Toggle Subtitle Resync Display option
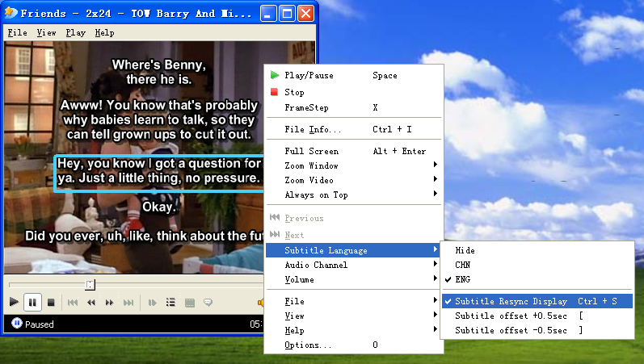This screenshot has width=644, height=364. (x=537, y=301)
